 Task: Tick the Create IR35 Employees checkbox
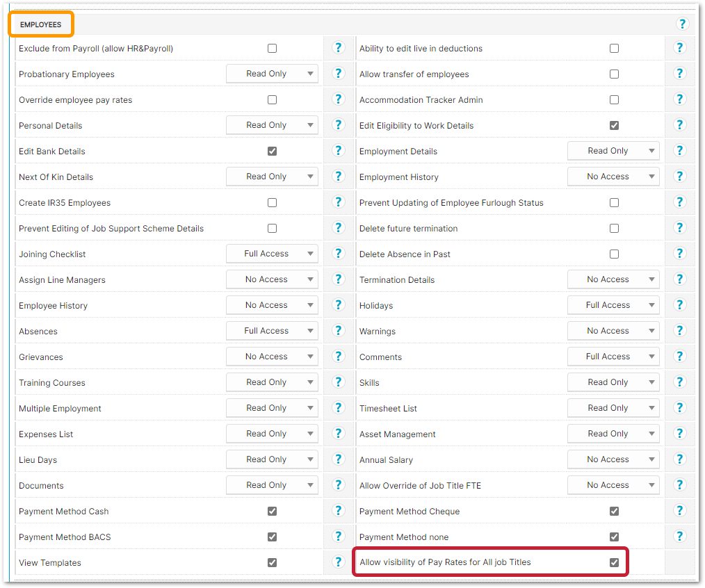(x=272, y=203)
